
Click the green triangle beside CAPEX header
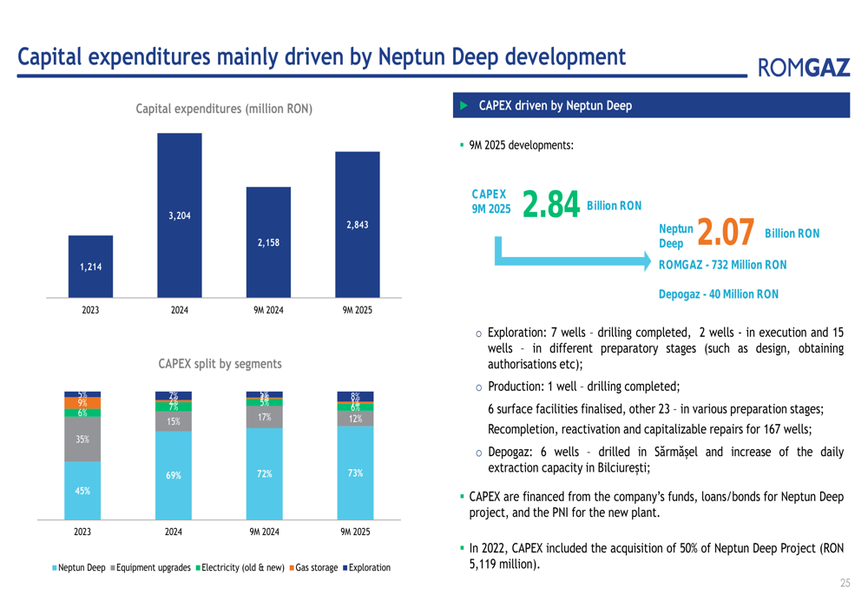coord(464,106)
